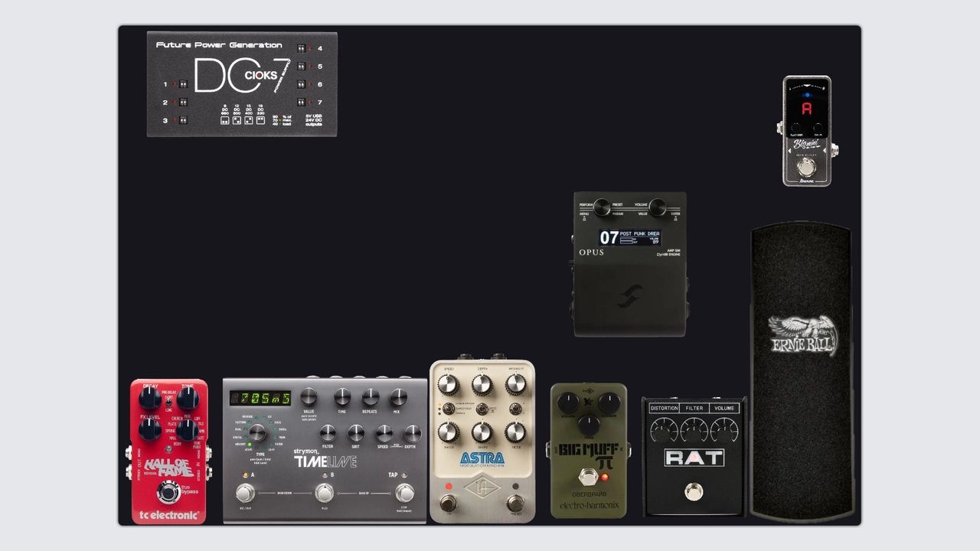This screenshot has width=980, height=551.
Task: Click the 'Future Power Generation' text
Action: point(219,45)
